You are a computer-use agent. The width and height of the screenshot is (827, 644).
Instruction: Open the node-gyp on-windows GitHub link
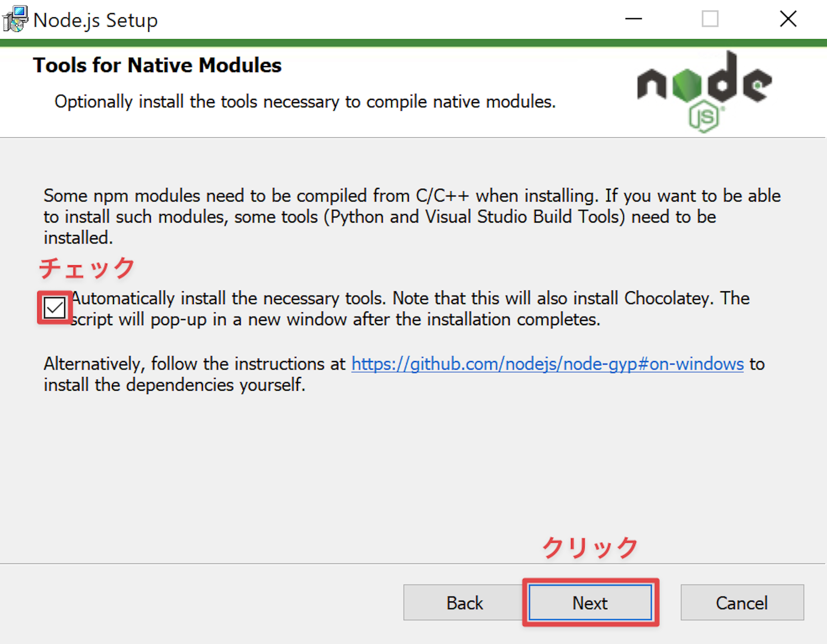coord(547,364)
